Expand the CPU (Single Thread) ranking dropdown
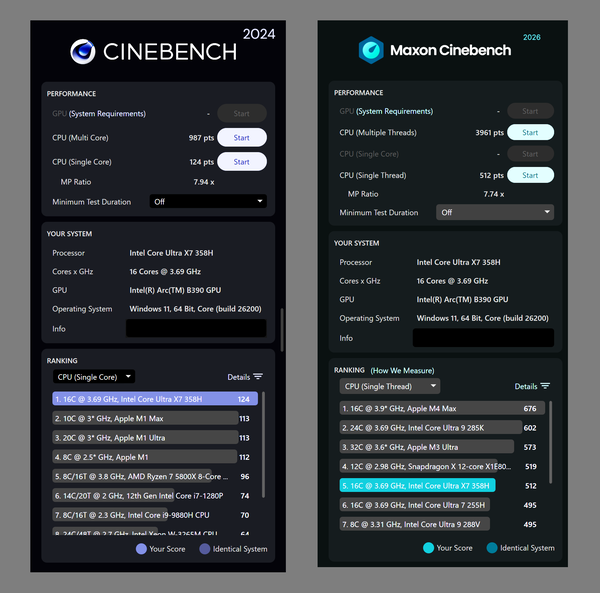The height and width of the screenshot is (593, 600). point(390,386)
